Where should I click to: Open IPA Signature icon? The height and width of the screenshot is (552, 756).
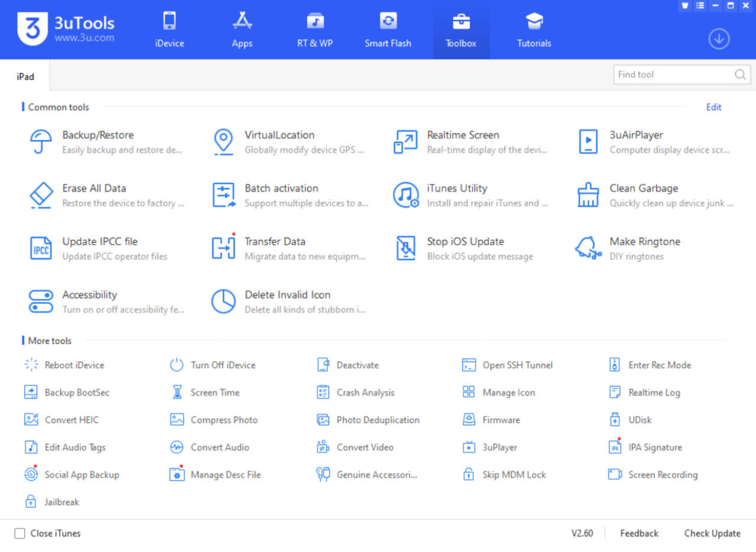615,447
